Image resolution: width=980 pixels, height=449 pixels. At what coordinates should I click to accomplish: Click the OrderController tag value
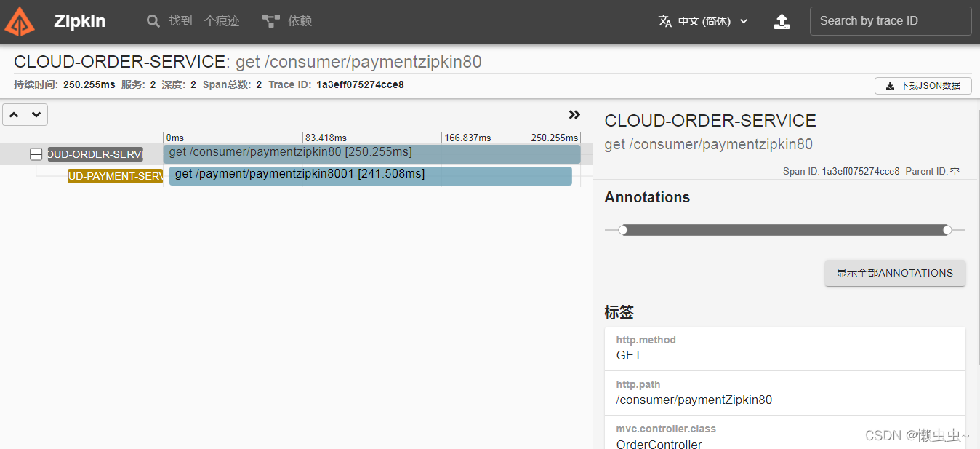(x=659, y=444)
